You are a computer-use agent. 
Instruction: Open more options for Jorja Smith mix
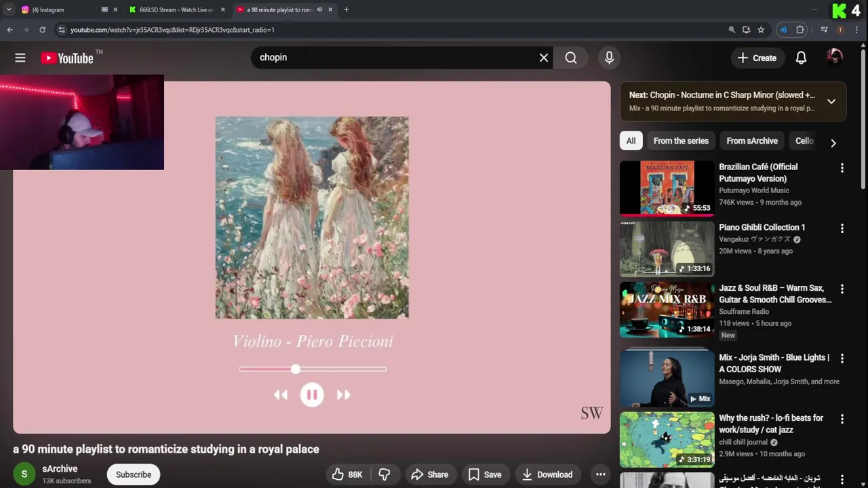pyautogui.click(x=842, y=358)
